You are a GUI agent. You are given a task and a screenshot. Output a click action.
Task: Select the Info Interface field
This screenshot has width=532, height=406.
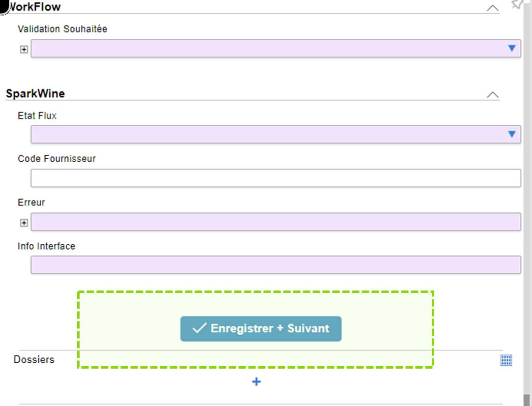(x=275, y=264)
